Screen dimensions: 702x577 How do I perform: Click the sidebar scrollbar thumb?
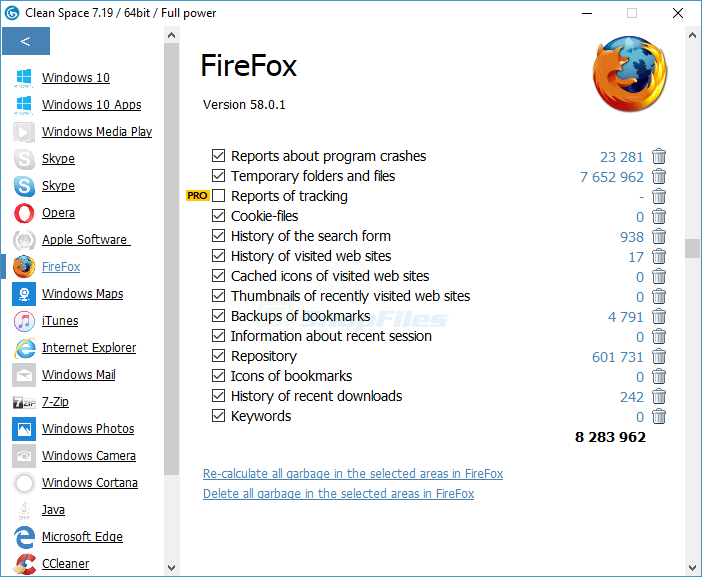tap(171, 259)
